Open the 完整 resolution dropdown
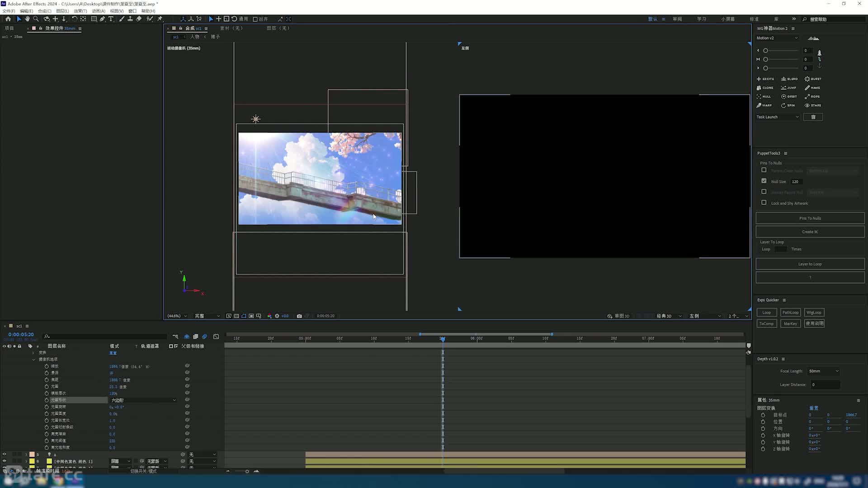 click(x=207, y=316)
